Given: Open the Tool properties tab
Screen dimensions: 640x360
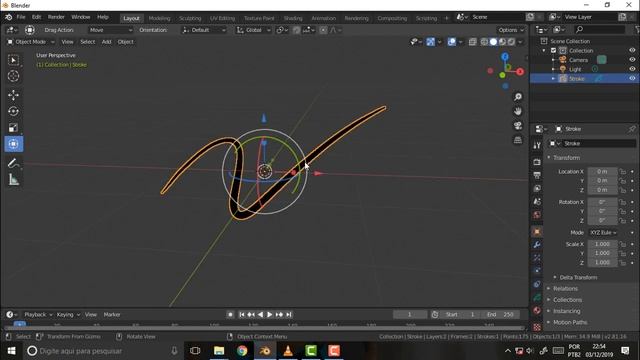Looking at the screenshot, I should [x=537, y=145].
